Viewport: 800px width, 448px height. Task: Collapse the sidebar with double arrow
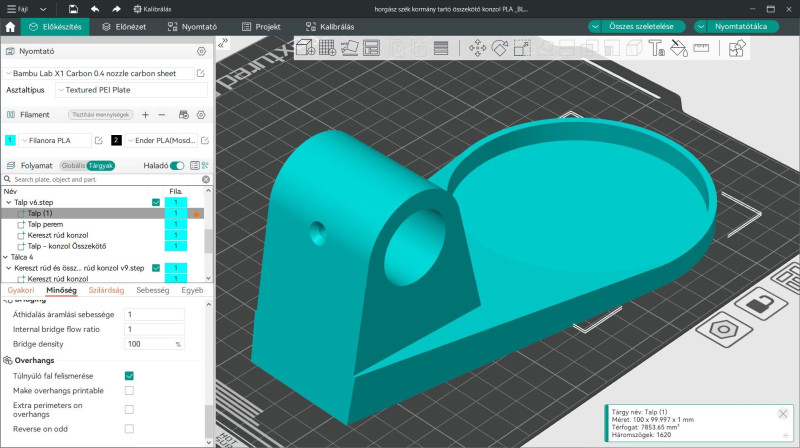click(223, 44)
